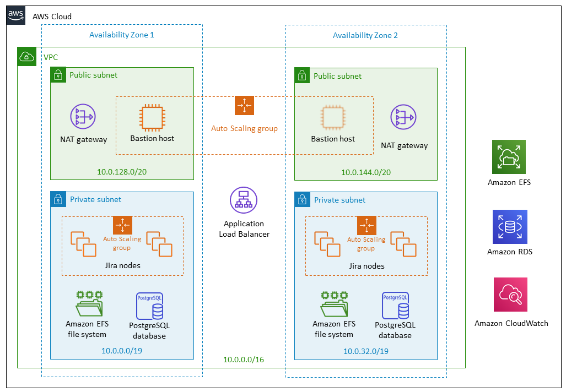
Task: Click the "Jira nodes" label in Zone 2
Action: 366,266
